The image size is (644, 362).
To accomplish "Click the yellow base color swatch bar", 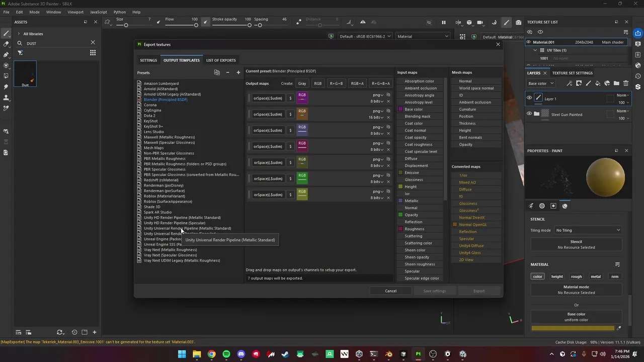I will (x=573, y=328).
